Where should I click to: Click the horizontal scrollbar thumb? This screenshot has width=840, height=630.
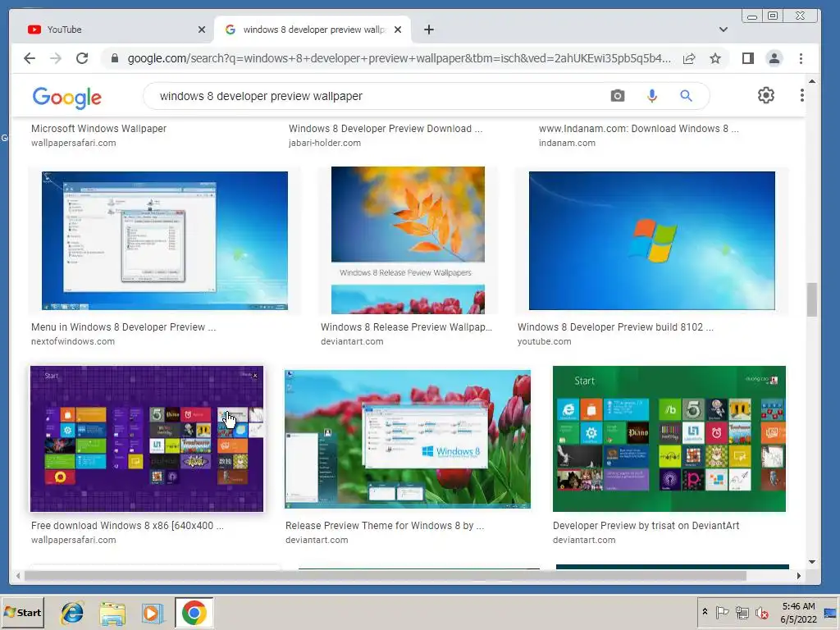[x=386, y=576]
